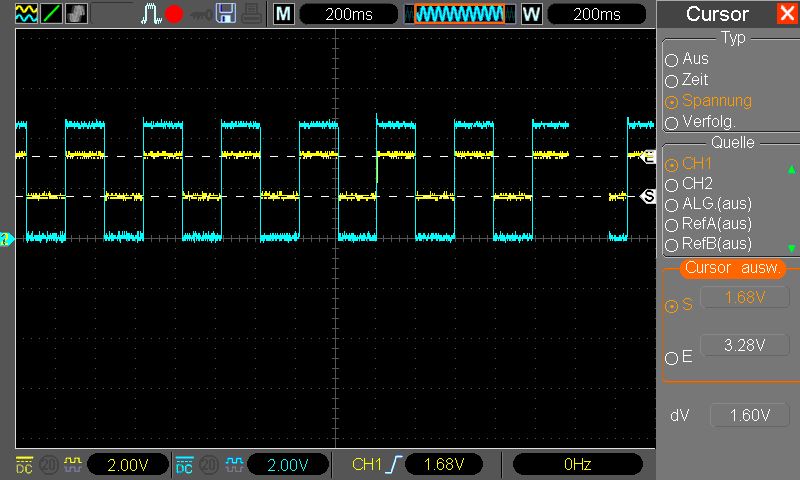This screenshot has height=480, width=800.
Task: Click the red record circle icon
Action: click(174, 14)
